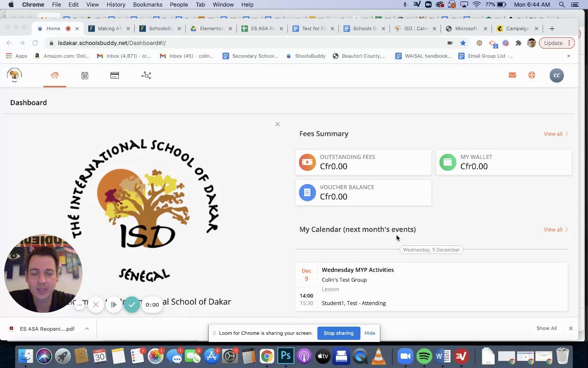The width and height of the screenshot is (588, 368).
Task: Open the help lifebuoy icon
Action: pyautogui.click(x=532, y=75)
